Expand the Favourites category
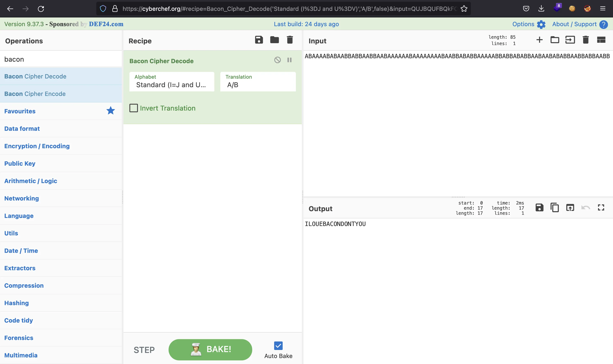613x364 pixels. pyautogui.click(x=20, y=111)
